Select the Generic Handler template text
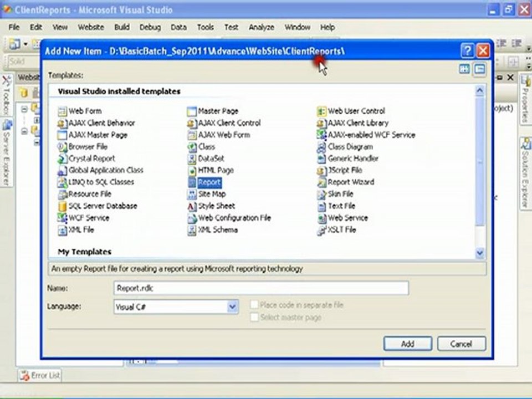 pos(353,158)
